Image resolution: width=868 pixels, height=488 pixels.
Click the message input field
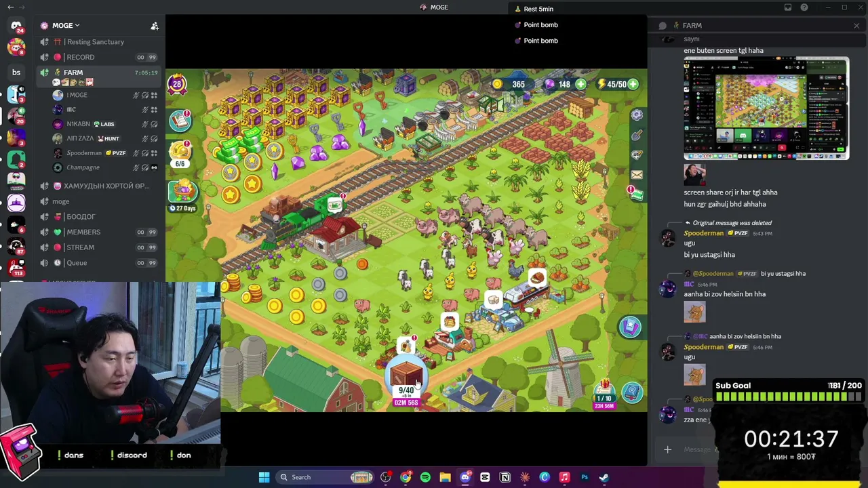[697, 449]
